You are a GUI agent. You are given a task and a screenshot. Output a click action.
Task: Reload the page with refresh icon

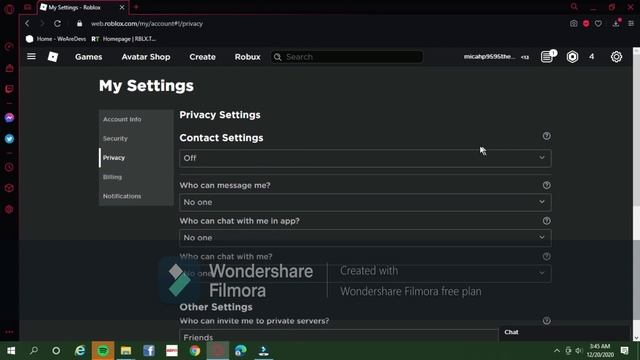[58, 24]
